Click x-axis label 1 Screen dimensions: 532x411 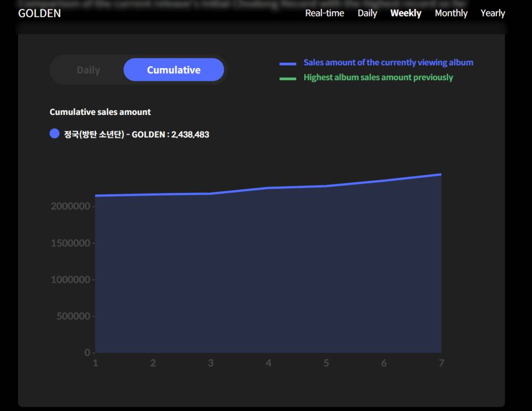(x=96, y=363)
